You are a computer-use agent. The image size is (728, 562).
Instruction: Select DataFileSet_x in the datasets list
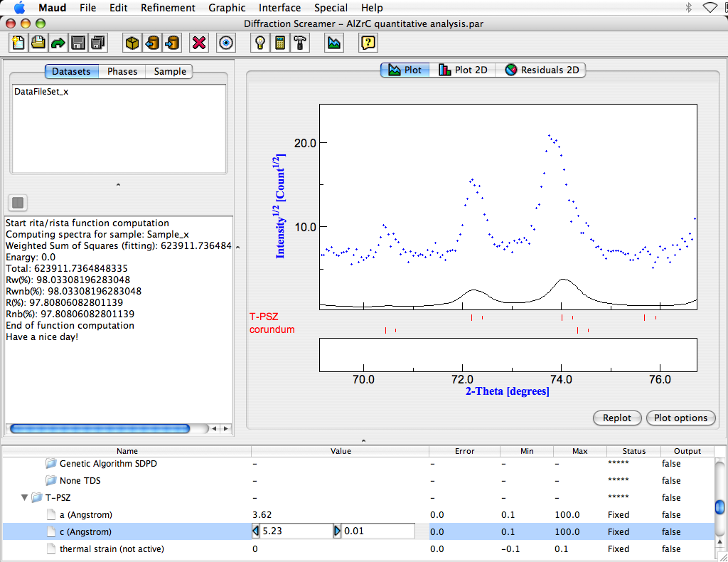point(41,92)
